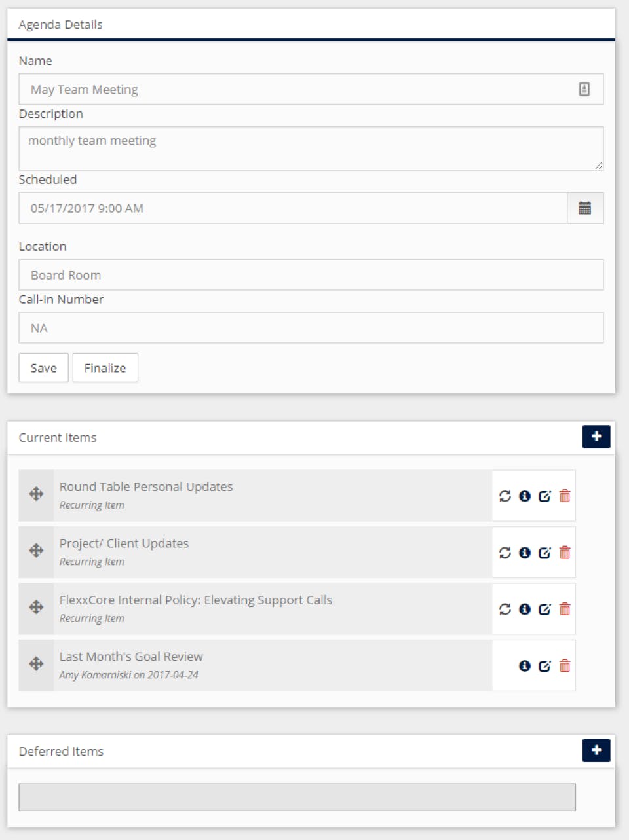The width and height of the screenshot is (629, 840).
Task: Show info for FlexxCore Internal Policy item
Action: [525, 610]
